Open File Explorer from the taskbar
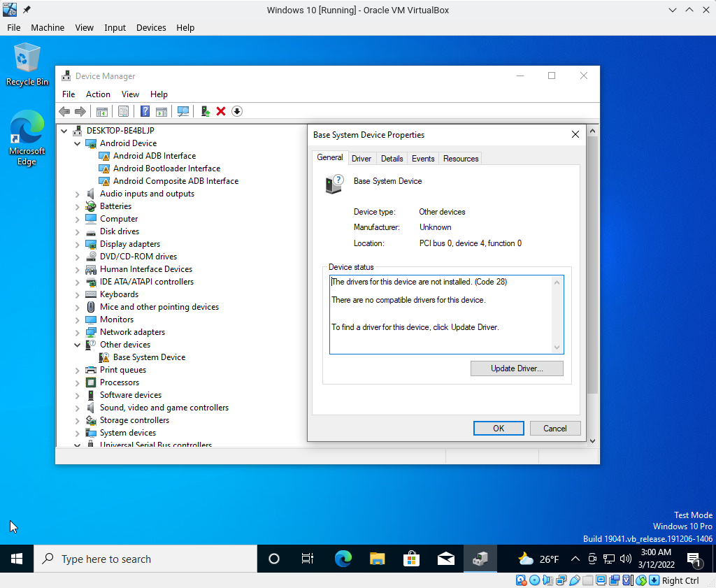The width and height of the screenshot is (716, 588). 377,559
